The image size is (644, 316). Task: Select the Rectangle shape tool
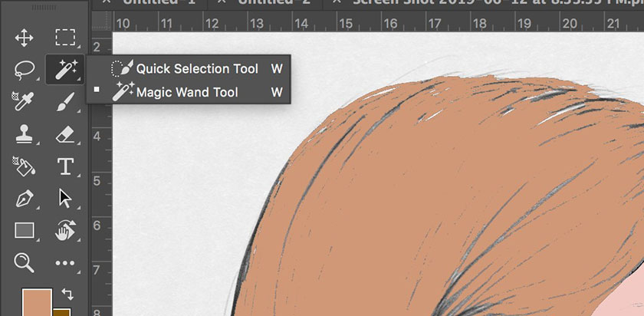click(x=25, y=231)
